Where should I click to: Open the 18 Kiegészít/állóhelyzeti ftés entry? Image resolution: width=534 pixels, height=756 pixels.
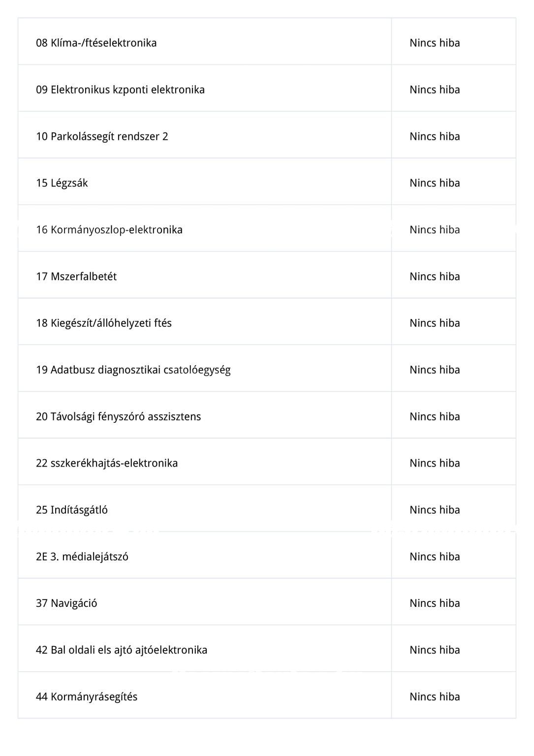[x=267, y=322]
